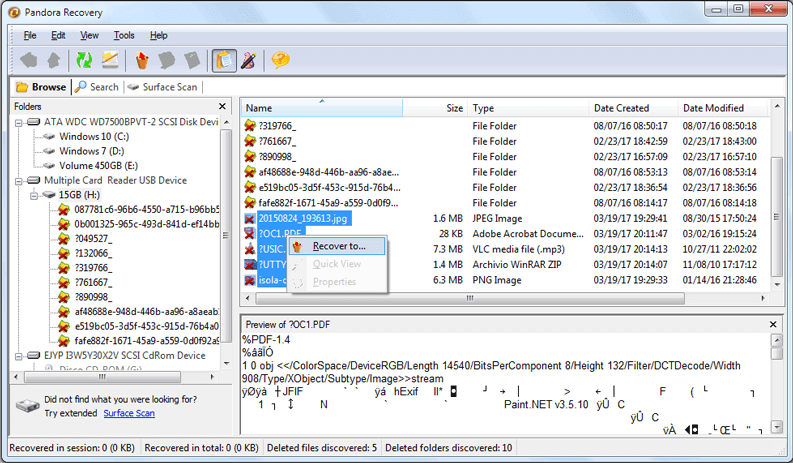Click the VLC cone icon of ?USIC file
The height and width of the screenshot is (463, 793).
point(249,249)
